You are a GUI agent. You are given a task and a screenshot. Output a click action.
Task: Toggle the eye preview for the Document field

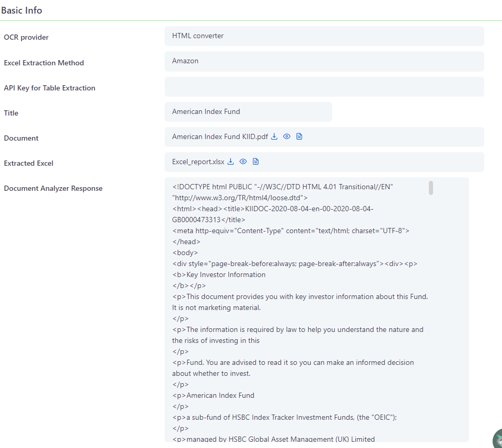(x=286, y=136)
